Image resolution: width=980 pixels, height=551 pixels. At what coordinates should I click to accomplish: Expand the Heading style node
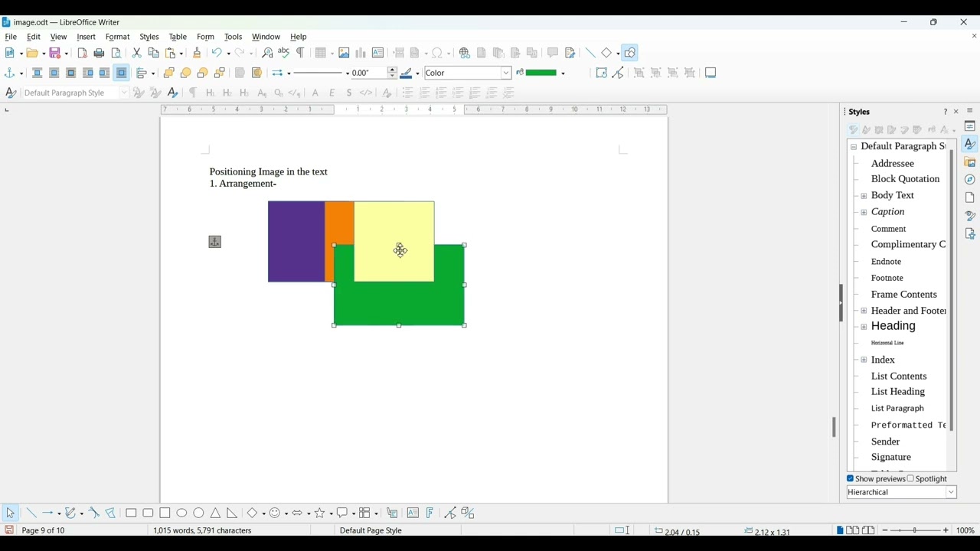tap(864, 328)
